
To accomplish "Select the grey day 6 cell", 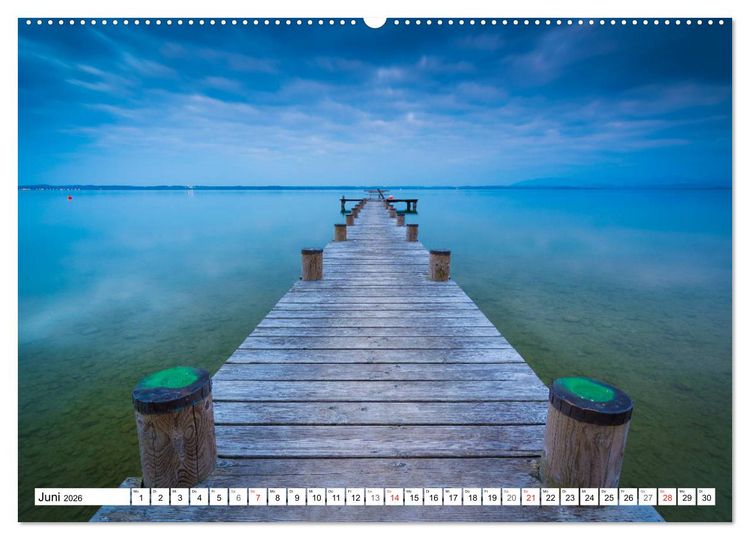I will point(238,496).
